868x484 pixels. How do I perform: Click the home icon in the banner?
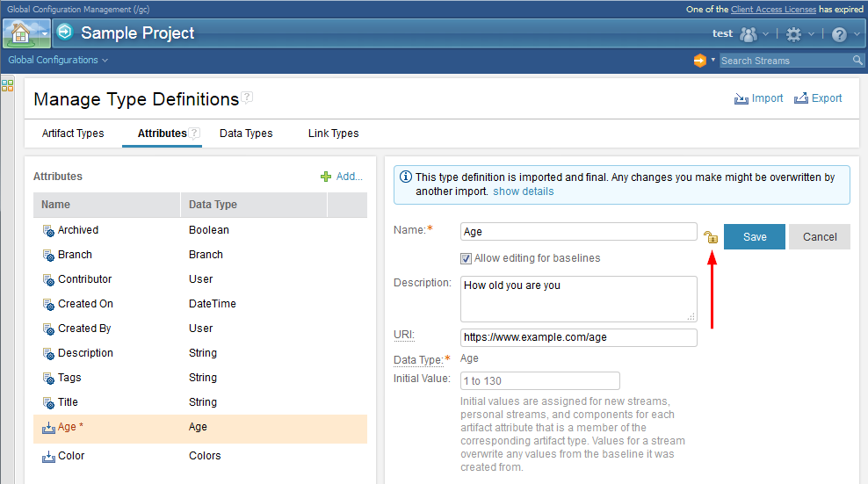click(x=20, y=33)
